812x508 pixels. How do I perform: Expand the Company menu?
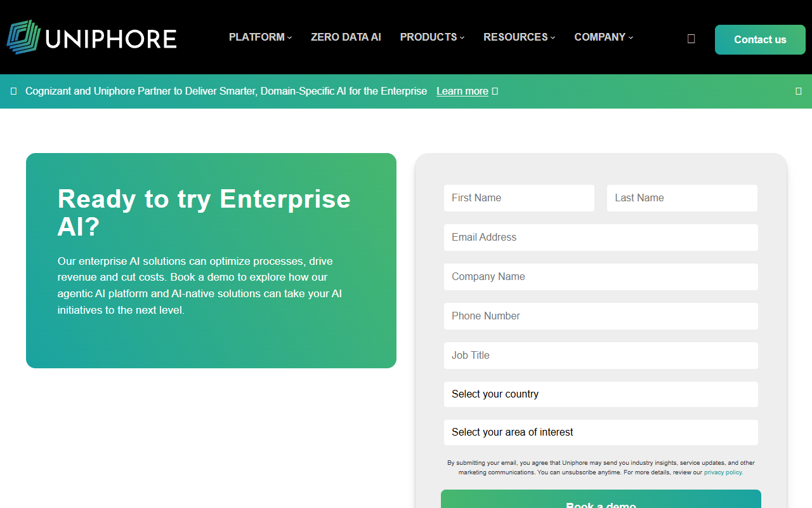(x=603, y=37)
